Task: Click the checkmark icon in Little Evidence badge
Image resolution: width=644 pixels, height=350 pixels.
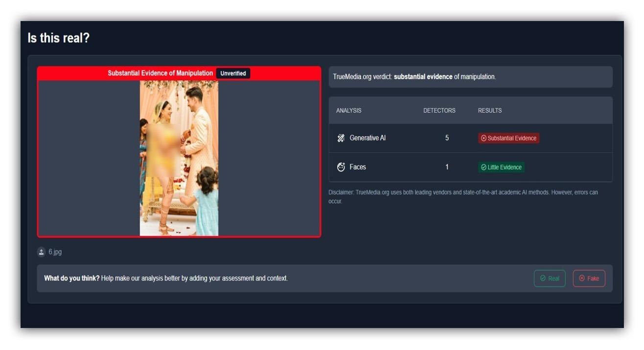Action: pyautogui.click(x=483, y=167)
